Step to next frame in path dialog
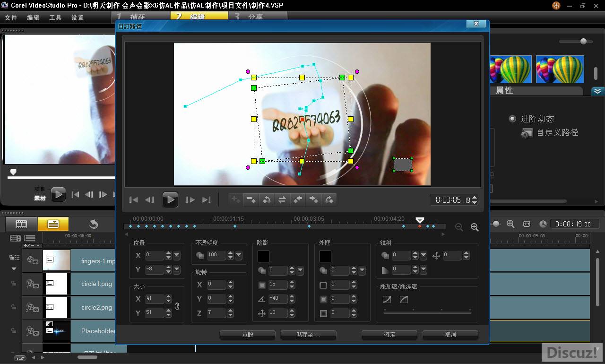The image size is (605, 364). 190,200
